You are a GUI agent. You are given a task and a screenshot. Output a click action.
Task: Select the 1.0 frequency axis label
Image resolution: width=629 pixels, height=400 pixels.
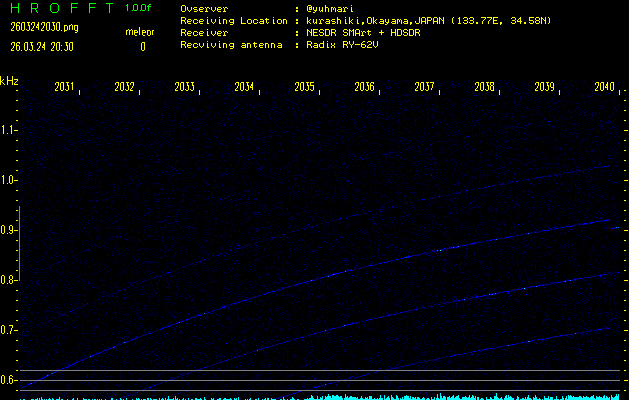coord(9,180)
